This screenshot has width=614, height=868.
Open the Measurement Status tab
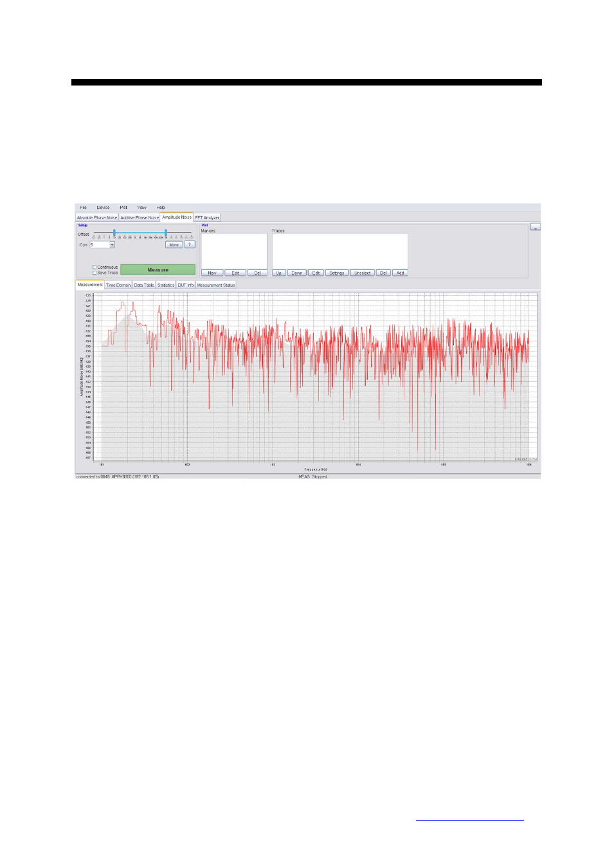216,285
